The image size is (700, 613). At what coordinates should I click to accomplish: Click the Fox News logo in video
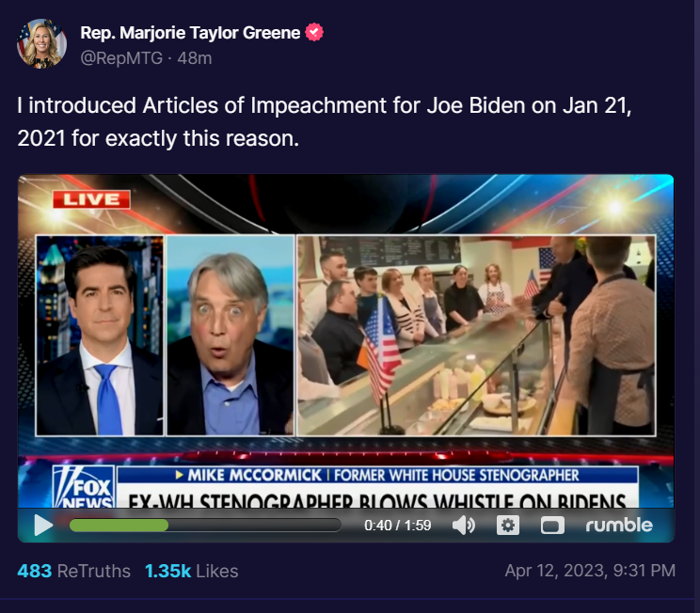[x=84, y=486]
